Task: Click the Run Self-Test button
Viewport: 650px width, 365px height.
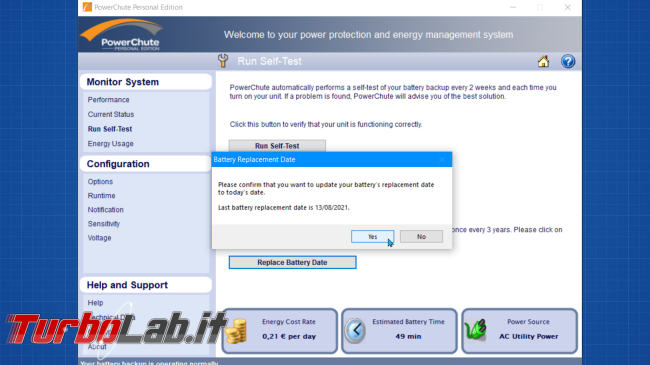Action: point(277,146)
